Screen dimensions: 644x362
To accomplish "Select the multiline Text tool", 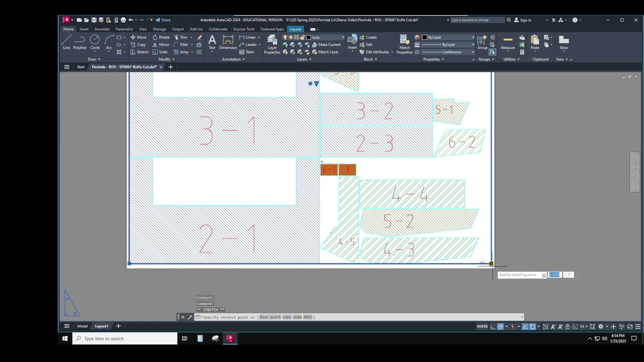I will pyautogui.click(x=212, y=42).
